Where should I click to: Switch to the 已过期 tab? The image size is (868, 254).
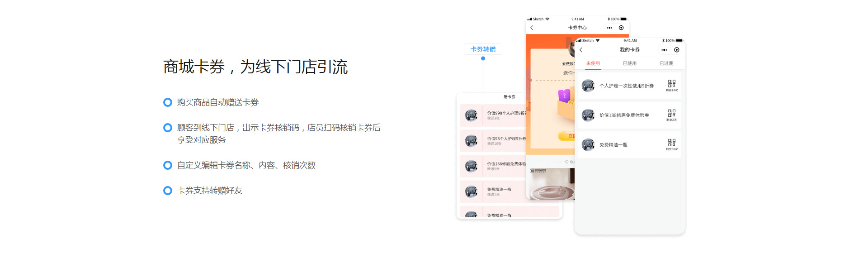(666, 63)
